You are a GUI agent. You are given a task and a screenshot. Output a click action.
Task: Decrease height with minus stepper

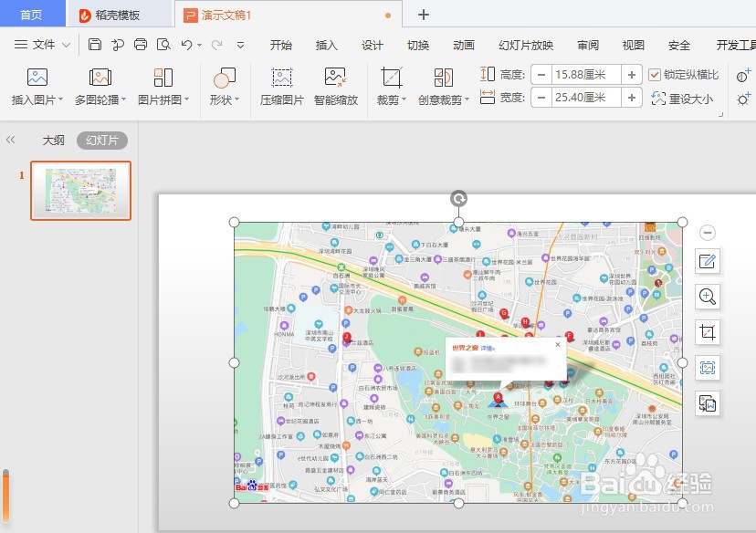tap(541, 75)
